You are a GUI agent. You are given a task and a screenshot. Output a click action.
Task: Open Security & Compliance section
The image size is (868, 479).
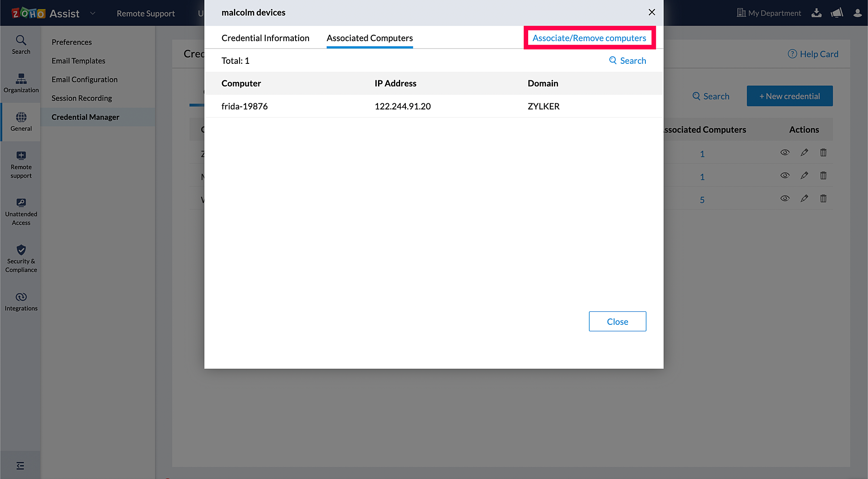(21, 259)
